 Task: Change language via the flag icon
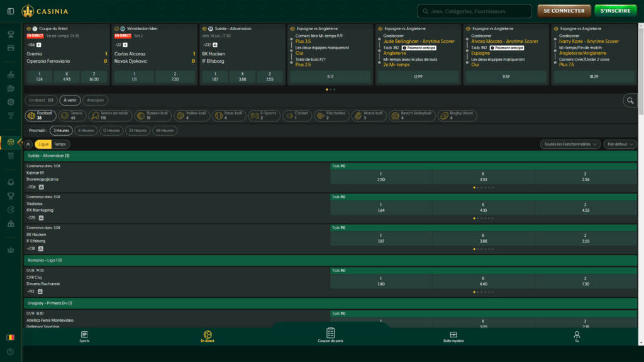(11, 337)
